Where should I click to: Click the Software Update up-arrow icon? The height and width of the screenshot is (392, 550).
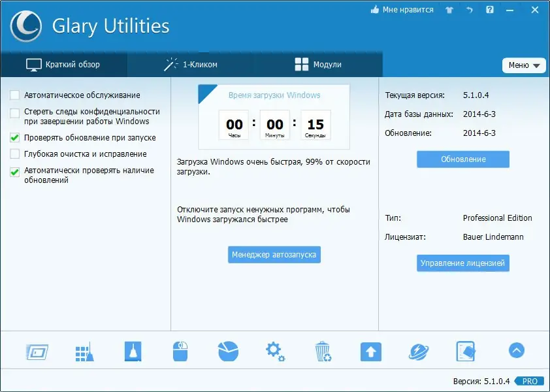(x=371, y=351)
